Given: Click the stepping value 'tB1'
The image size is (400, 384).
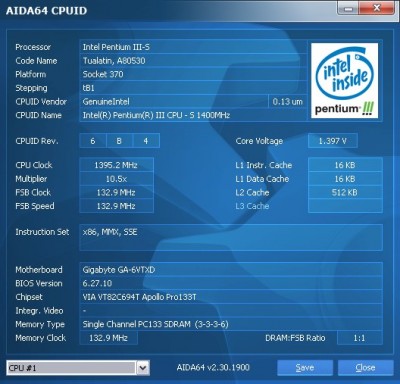Looking at the screenshot, I should (88, 88).
